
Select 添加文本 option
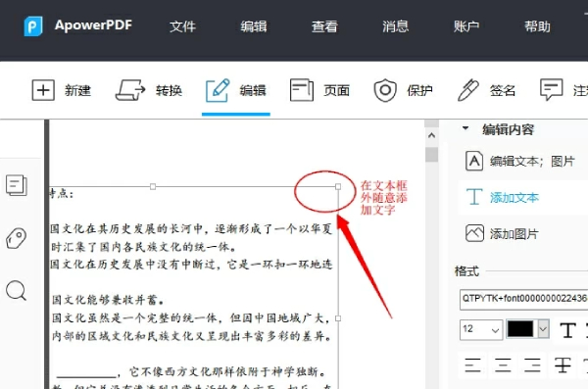point(514,198)
